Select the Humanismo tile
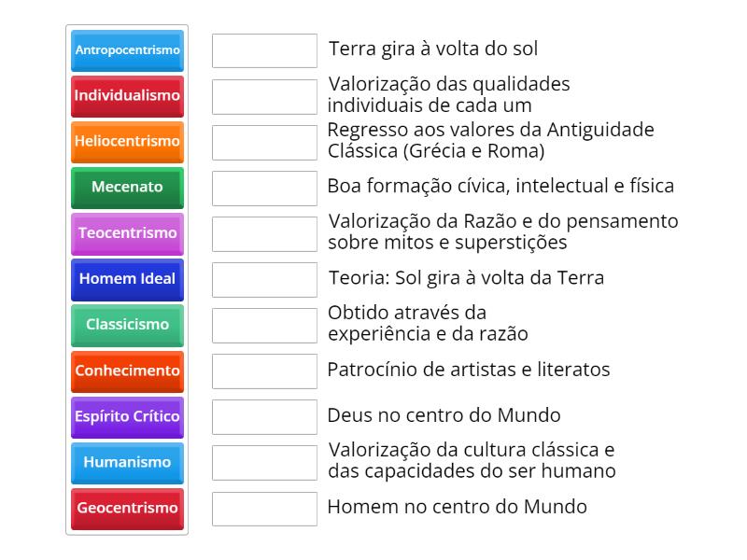747x560 pixels. pos(127,462)
